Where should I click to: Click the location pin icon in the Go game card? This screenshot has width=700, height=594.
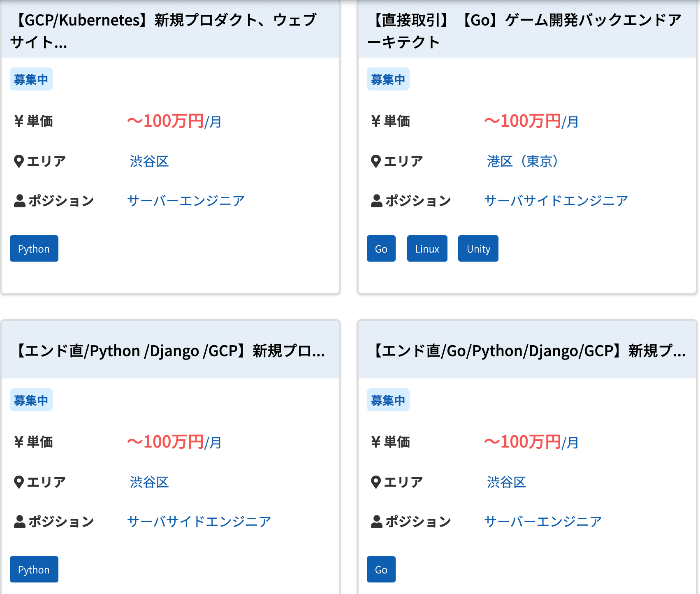click(x=375, y=161)
